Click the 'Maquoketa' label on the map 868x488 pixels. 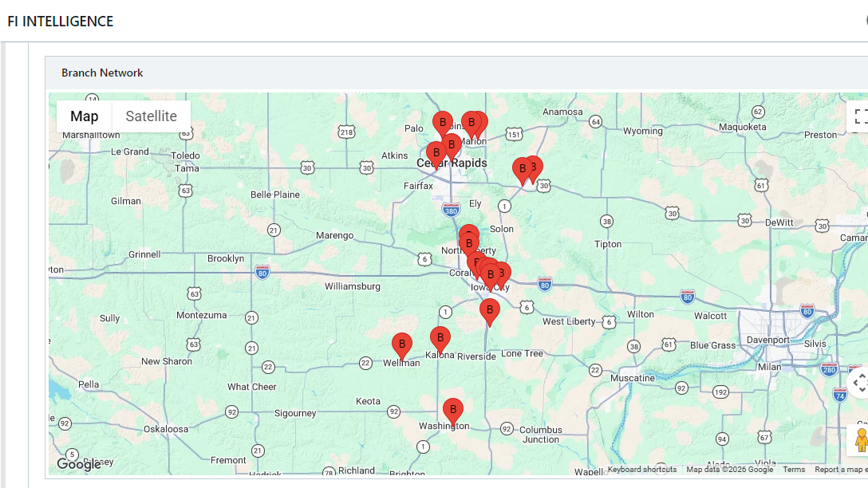742,127
